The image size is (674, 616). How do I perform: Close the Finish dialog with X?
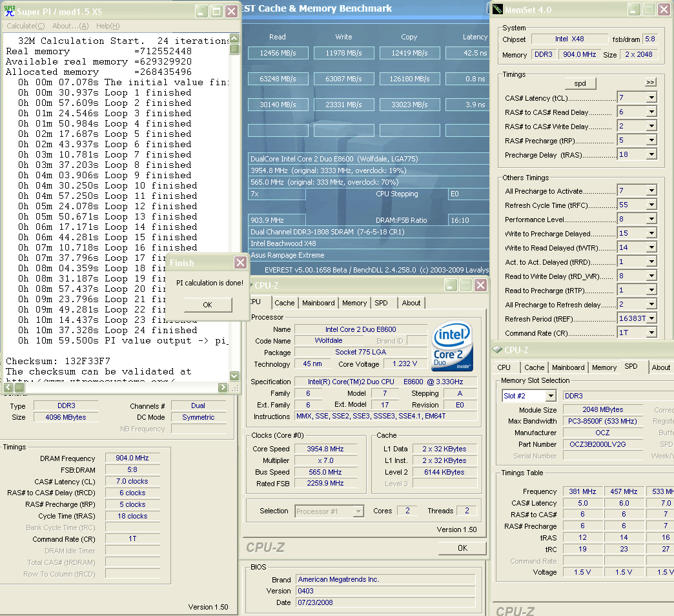240,263
